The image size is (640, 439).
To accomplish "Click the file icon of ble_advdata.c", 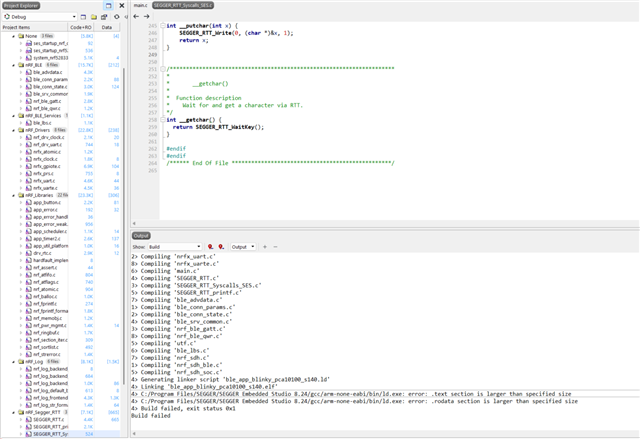I will coord(29,72).
